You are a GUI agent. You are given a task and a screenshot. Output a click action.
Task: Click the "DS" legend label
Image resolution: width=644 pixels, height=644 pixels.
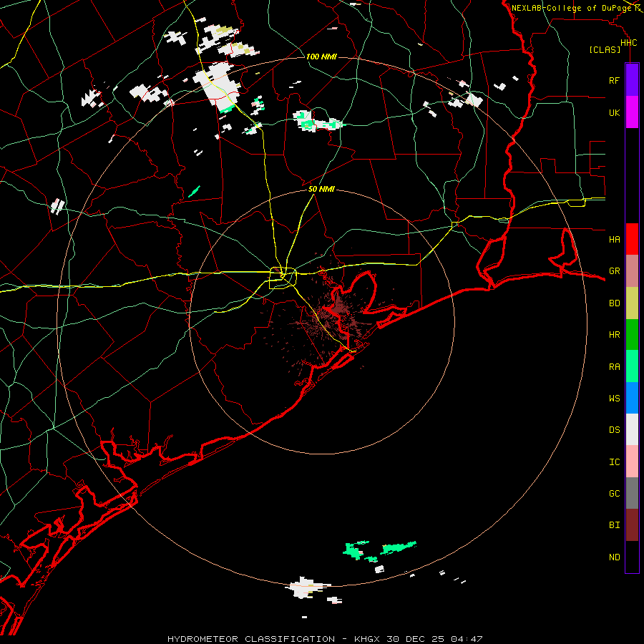pyautogui.click(x=614, y=430)
